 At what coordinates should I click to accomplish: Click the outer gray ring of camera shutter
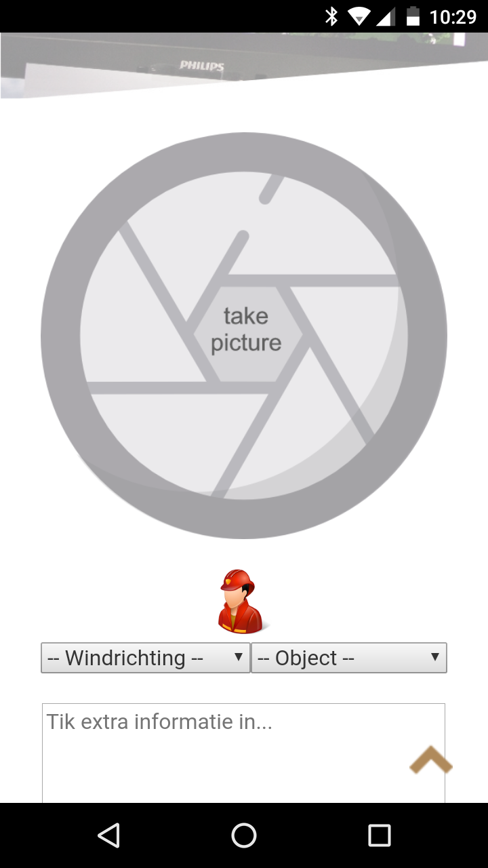(x=60, y=336)
